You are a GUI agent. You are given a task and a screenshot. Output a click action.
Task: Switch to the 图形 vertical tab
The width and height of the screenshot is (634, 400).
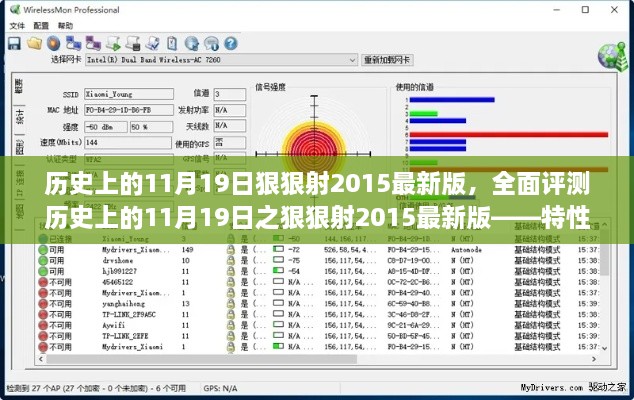19,147
